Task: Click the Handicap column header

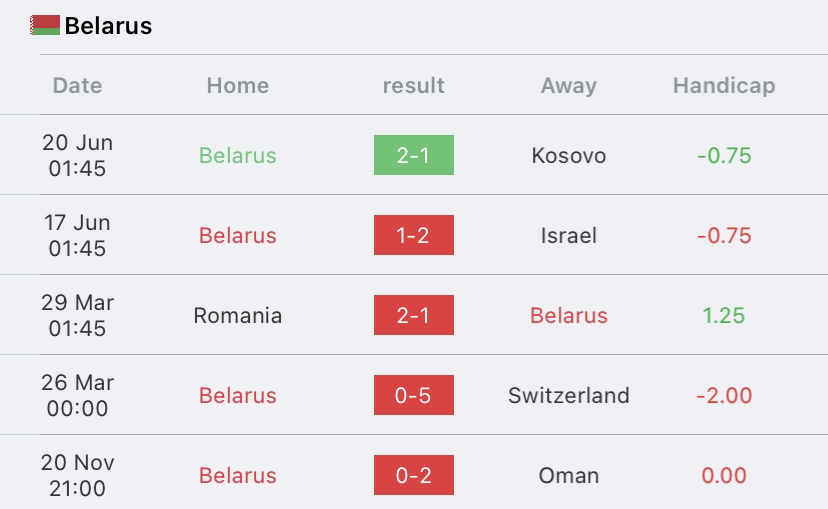Action: (724, 86)
